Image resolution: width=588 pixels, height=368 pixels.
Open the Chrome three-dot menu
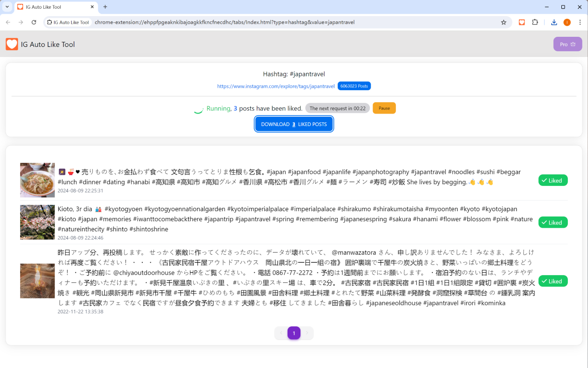click(x=580, y=22)
